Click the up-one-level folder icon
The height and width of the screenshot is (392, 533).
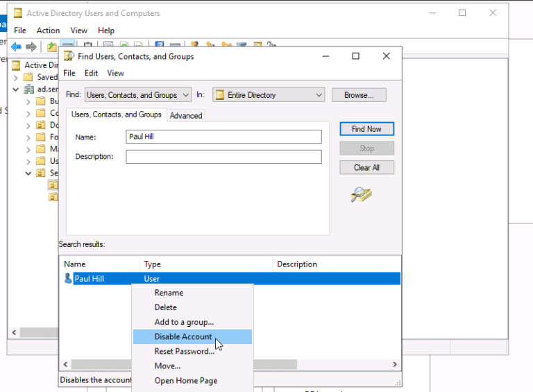[x=51, y=47]
